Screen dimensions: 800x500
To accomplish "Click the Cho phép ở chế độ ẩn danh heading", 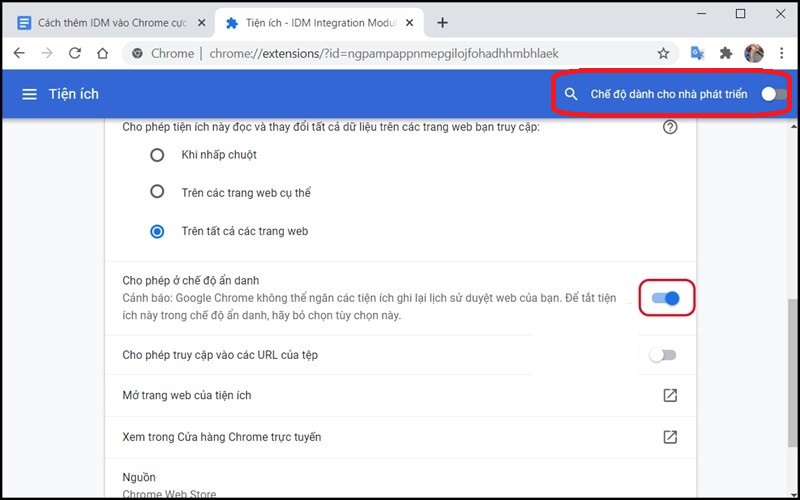I will coord(190,281).
